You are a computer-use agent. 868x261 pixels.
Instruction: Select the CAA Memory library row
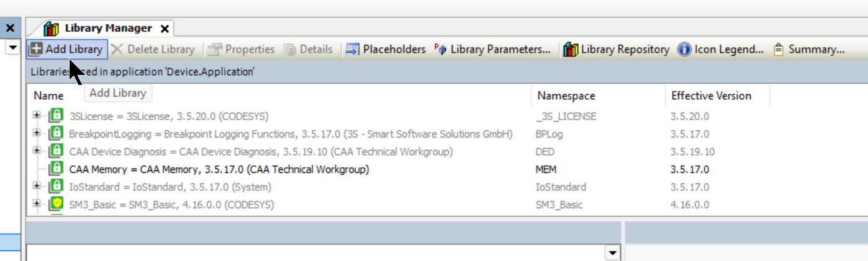(447, 169)
